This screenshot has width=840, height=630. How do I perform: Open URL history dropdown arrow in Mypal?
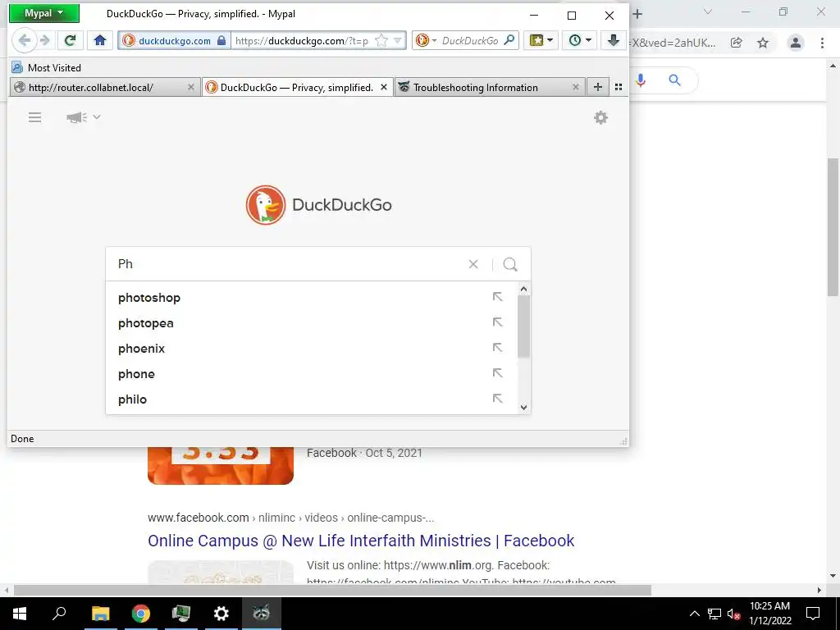[x=398, y=41]
